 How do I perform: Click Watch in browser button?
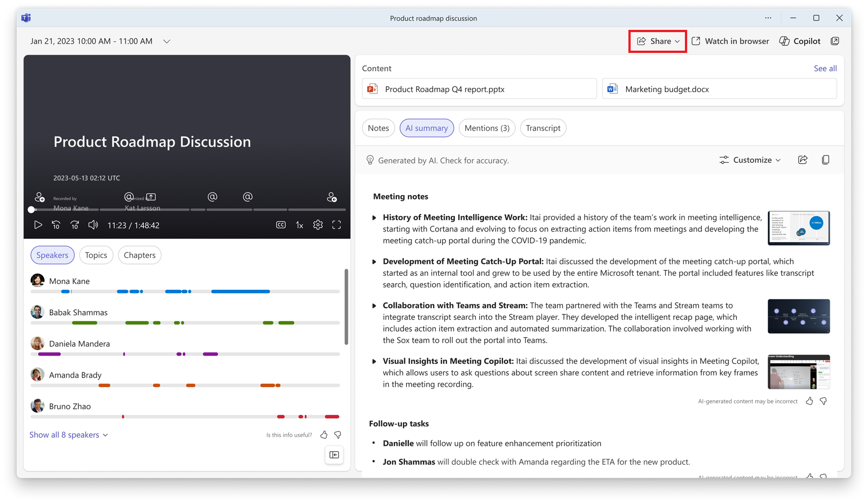coord(730,41)
